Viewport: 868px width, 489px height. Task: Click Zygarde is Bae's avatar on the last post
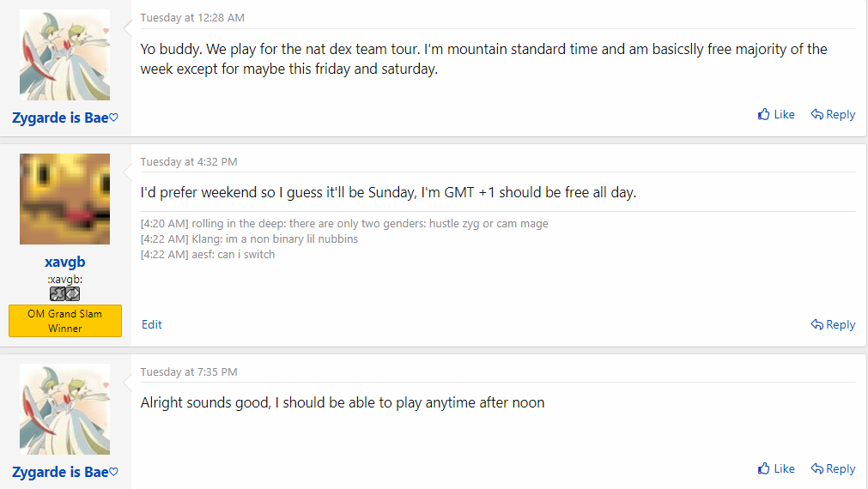click(x=65, y=409)
